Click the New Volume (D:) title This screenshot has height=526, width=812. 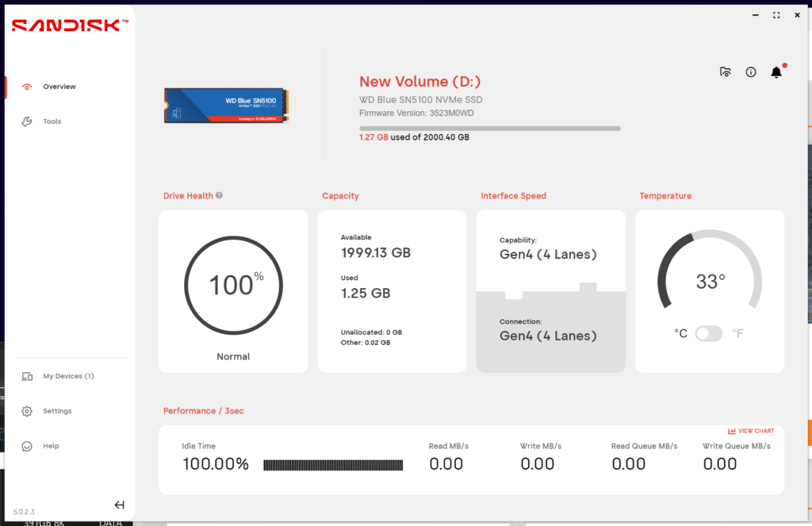[420, 82]
